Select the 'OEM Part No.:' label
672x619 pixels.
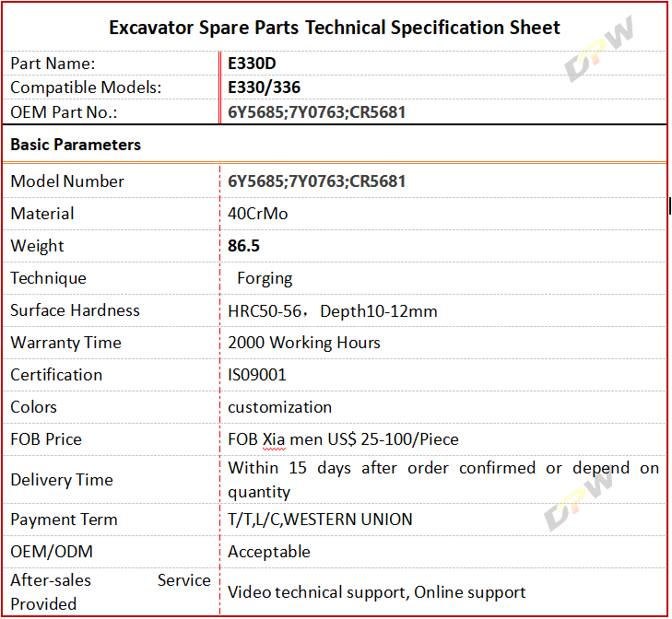click(64, 112)
